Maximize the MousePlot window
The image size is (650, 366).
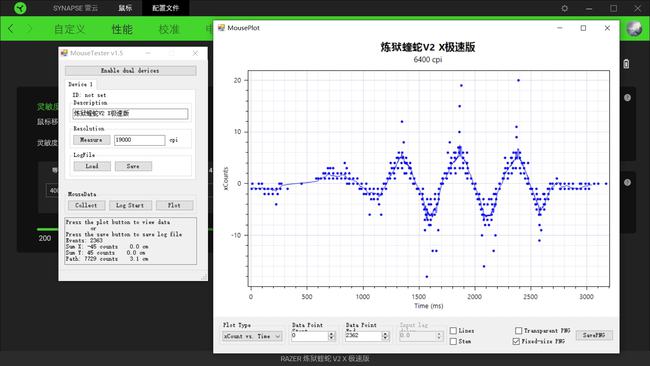click(x=583, y=28)
